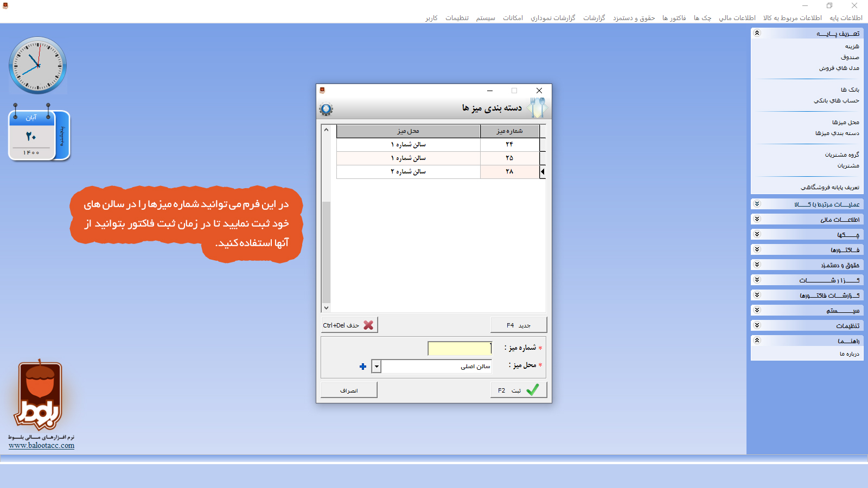Open the محل میز dropdown list
868x488 pixels.
(376, 367)
